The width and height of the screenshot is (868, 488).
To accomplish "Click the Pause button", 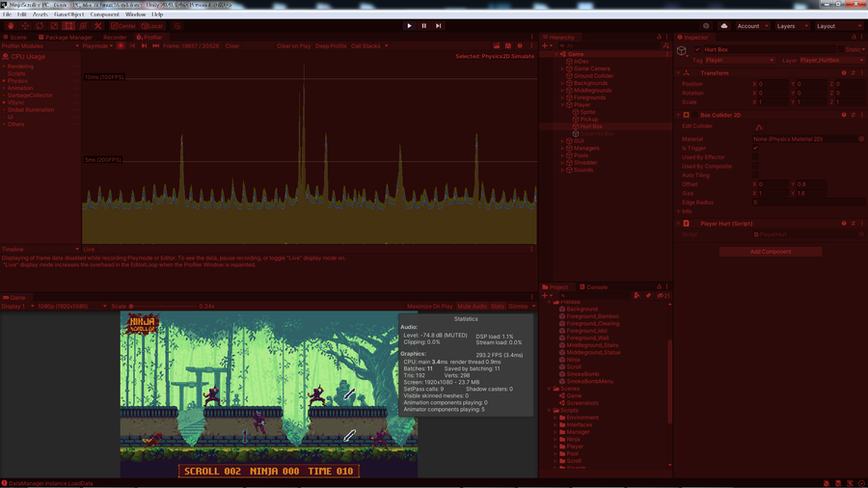I will point(423,26).
